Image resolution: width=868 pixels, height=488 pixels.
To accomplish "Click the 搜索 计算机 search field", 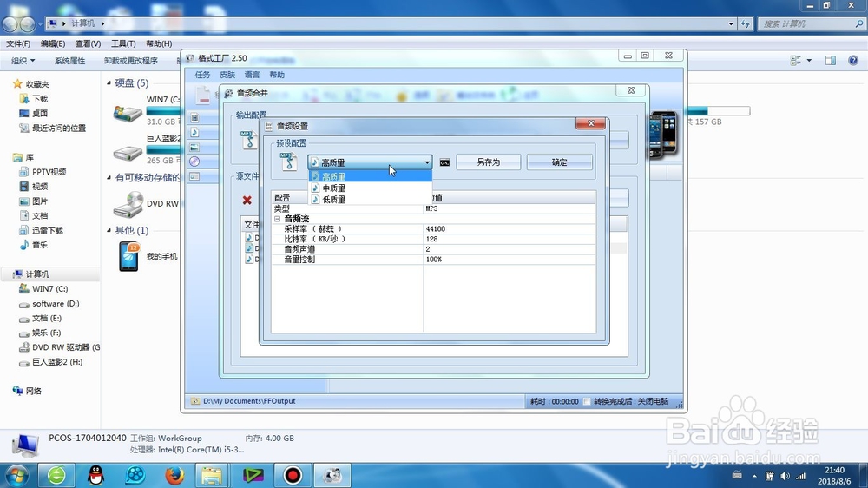I will coord(811,23).
